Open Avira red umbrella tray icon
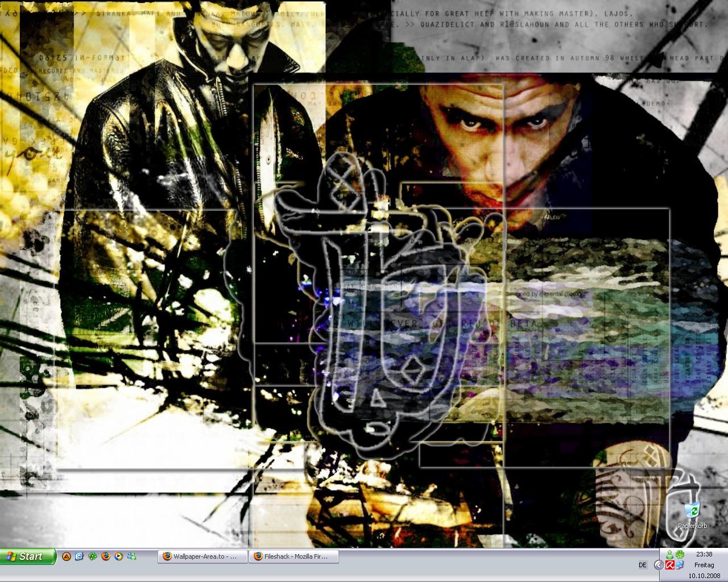This screenshot has height=582, width=728. [670, 565]
